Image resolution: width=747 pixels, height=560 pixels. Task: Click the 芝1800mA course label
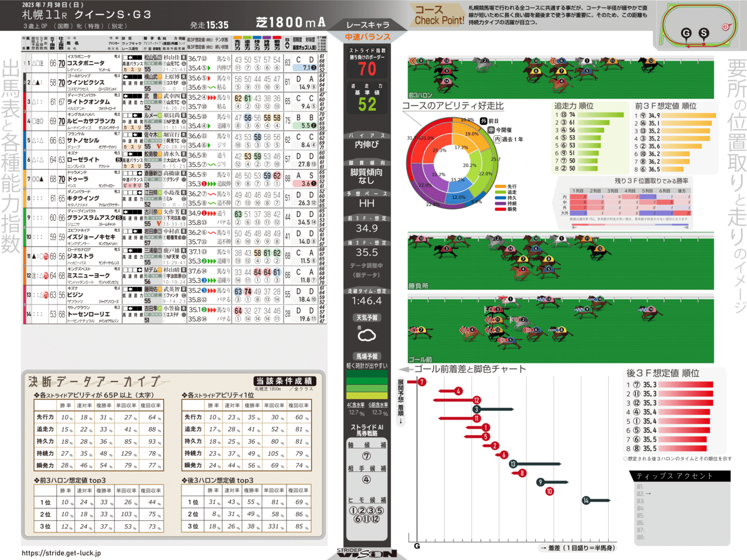point(291,22)
